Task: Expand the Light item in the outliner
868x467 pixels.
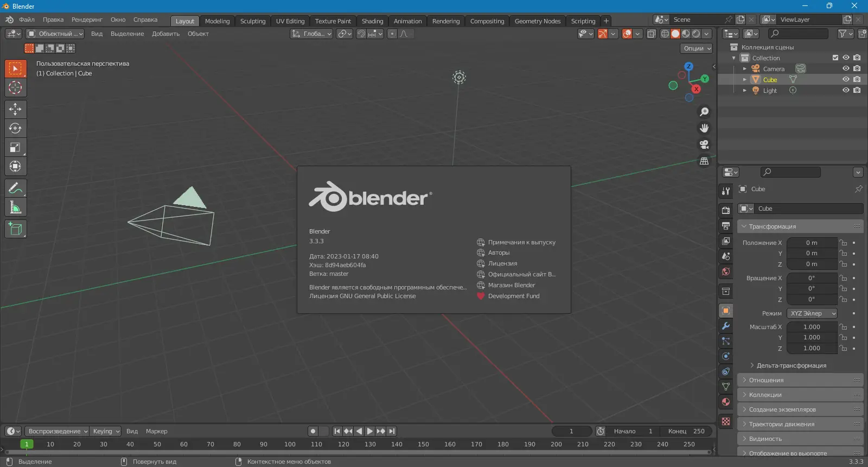Action: pos(745,91)
